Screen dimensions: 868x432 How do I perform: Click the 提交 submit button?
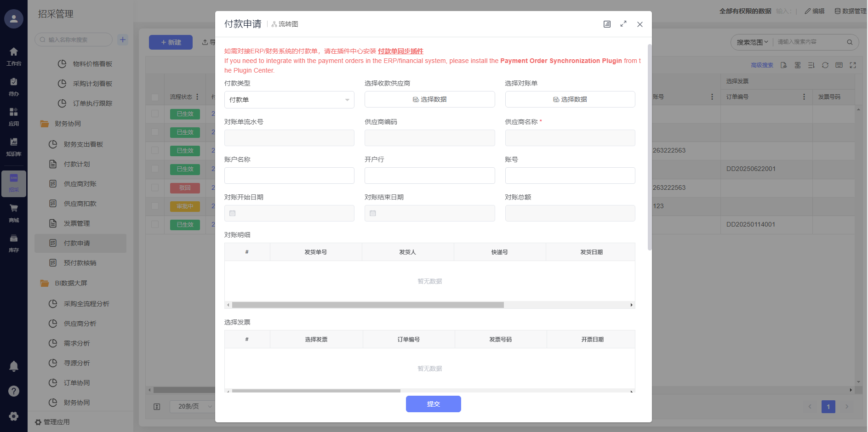point(433,404)
